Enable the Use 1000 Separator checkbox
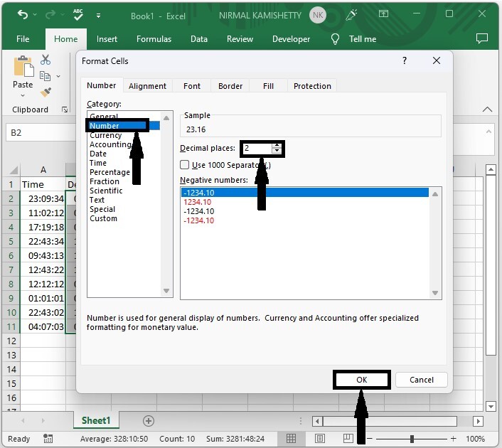This screenshot has width=502, height=448. click(185, 165)
